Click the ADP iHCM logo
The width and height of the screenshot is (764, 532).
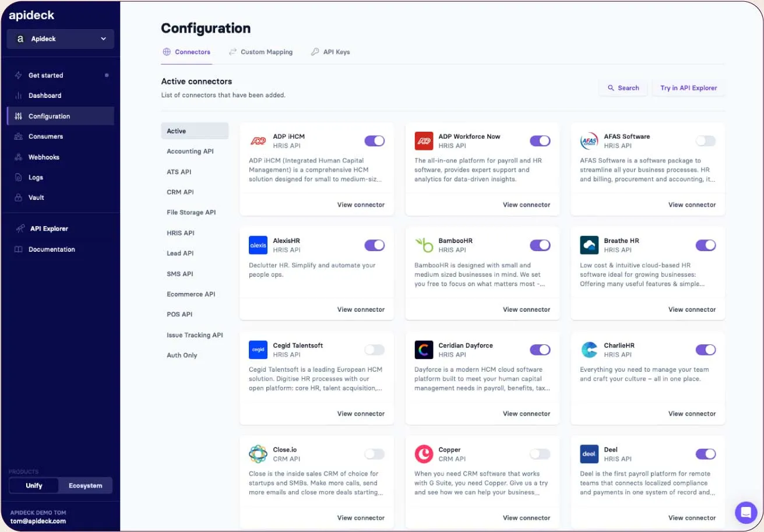click(258, 141)
